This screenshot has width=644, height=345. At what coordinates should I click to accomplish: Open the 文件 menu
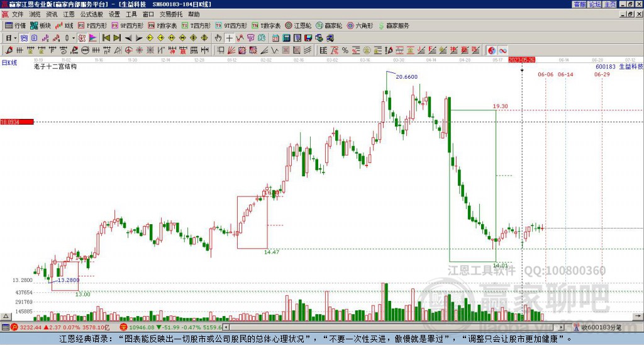pos(18,14)
